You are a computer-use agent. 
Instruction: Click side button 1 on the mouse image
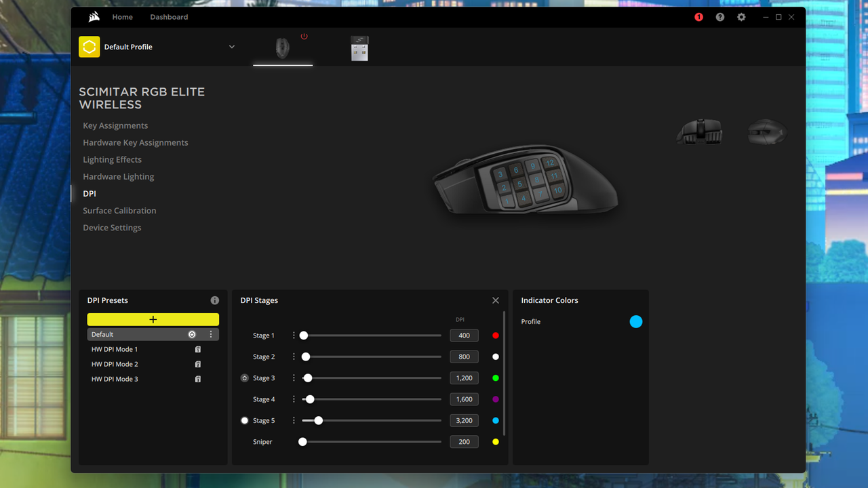(508, 201)
